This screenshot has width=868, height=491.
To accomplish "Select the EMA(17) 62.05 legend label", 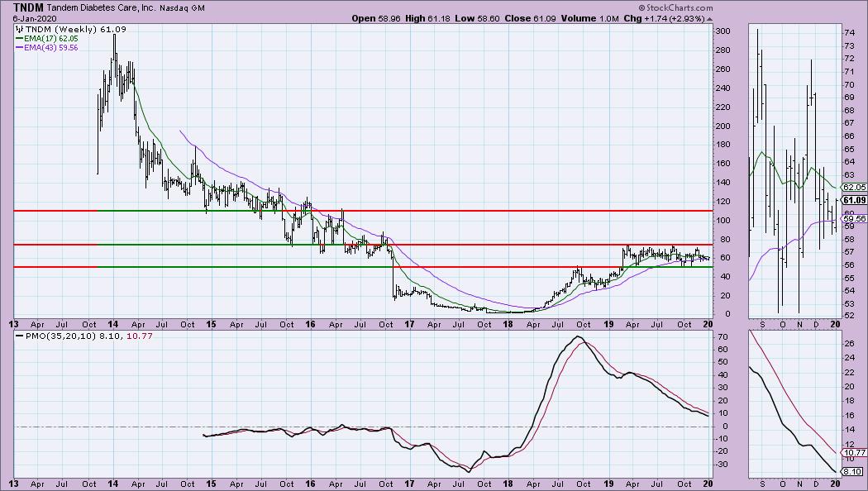I will point(51,39).
